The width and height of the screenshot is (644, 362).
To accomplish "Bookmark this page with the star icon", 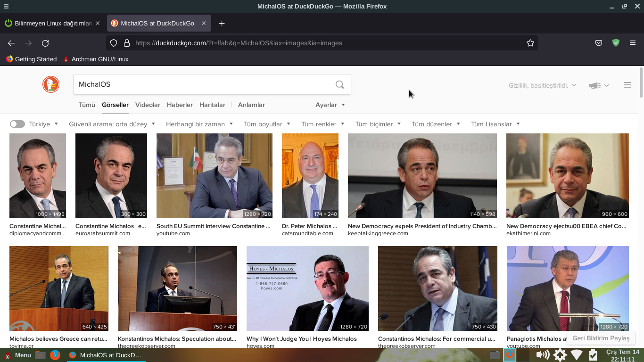I will tap(530, 43).
